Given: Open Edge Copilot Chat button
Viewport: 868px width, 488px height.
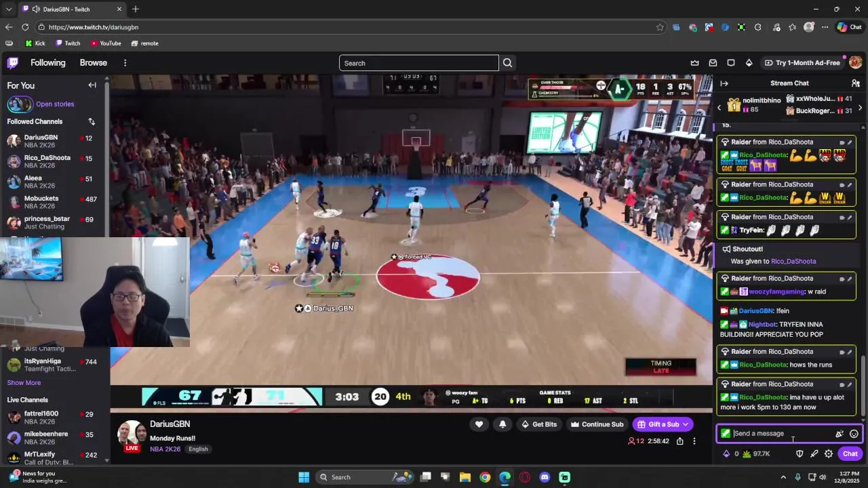Looking at the screenshot, I should (x=849, y=27).
